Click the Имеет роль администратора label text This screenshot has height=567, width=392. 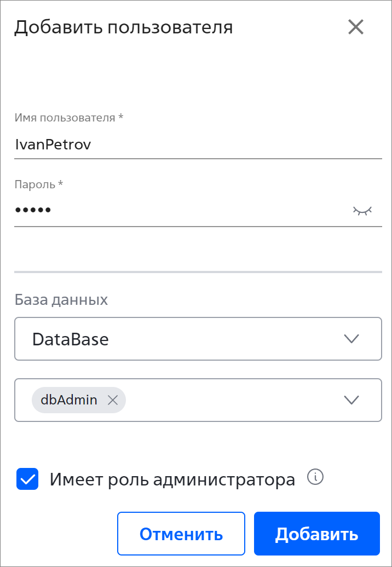click(x=172, y=479)
